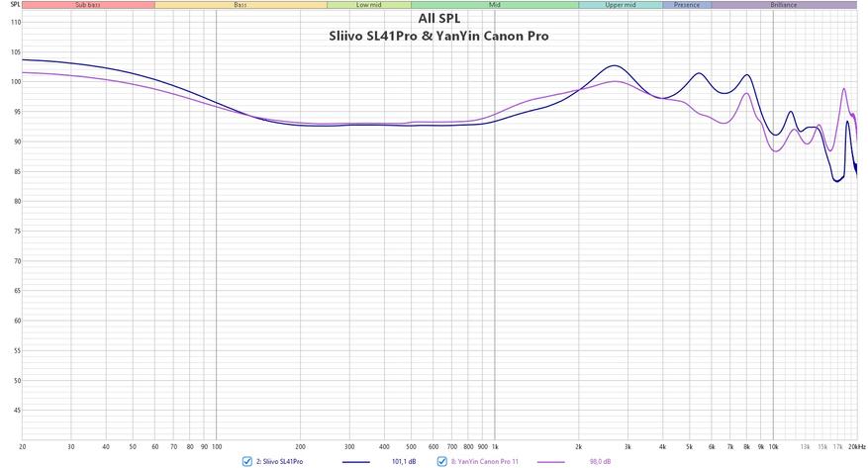
Task: Click the 110 dB axis value
Action: tap(16, 23)
